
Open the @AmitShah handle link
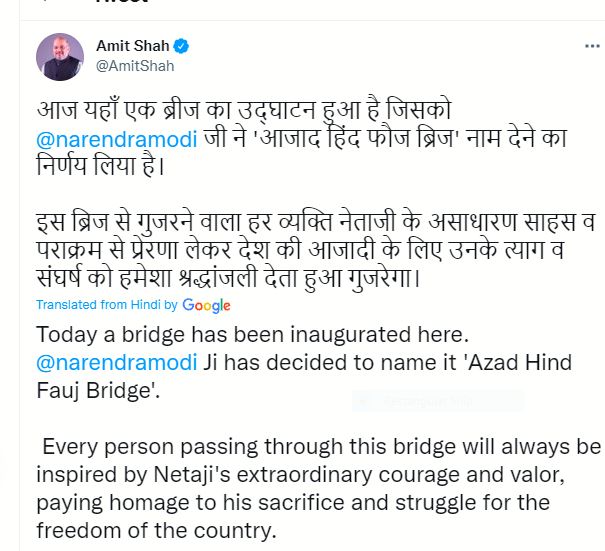(134, 66)
